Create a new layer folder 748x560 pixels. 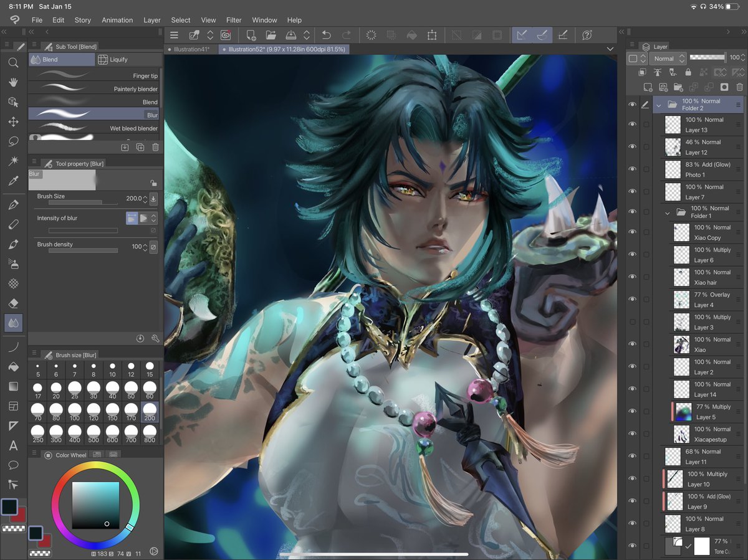point(678,87)
